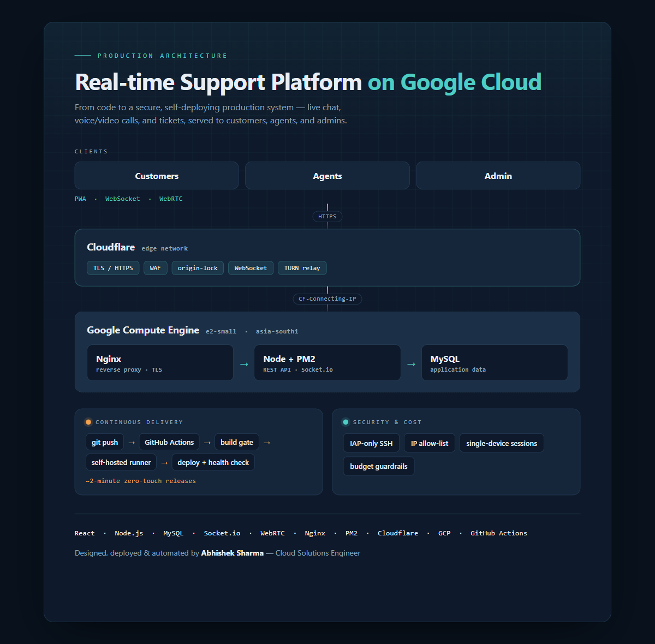Screen dimensions: 655x644
Task: Click the CF-Connecting-IP connector label
Action: (x=327, y=299)
